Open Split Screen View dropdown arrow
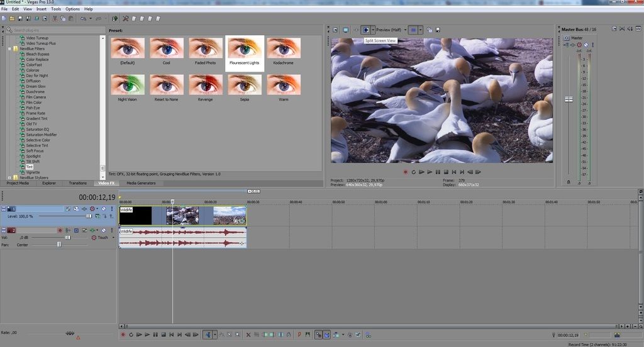The image size is (644, 347). tap(373, 30)
